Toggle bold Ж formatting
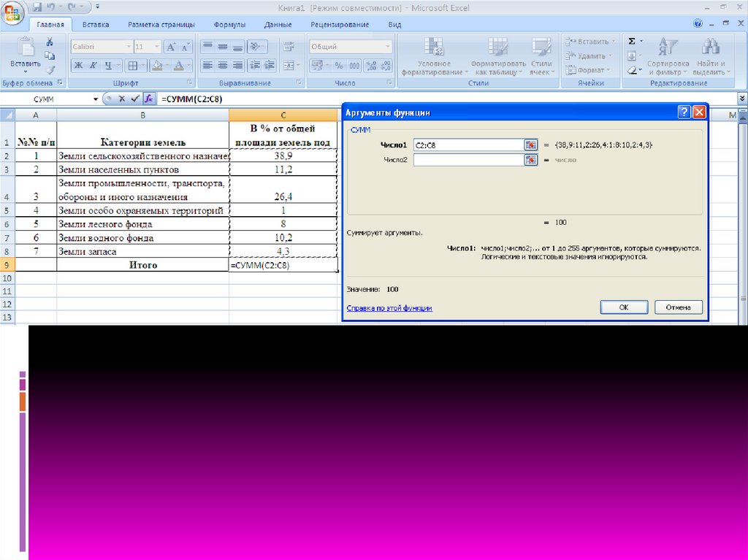The width and height of the screenshot is (748, 560). [79, 66]
